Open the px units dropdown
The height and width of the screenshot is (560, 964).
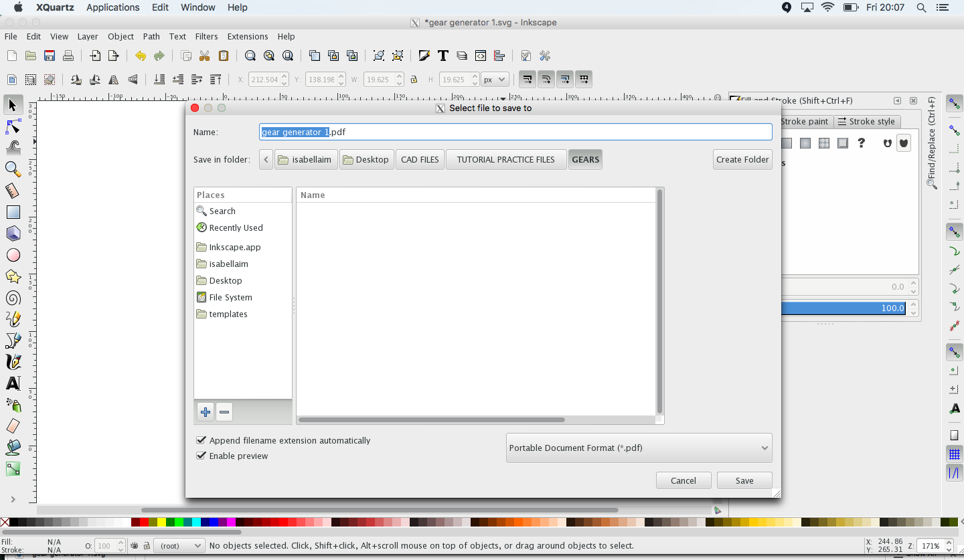click(495, 79)
